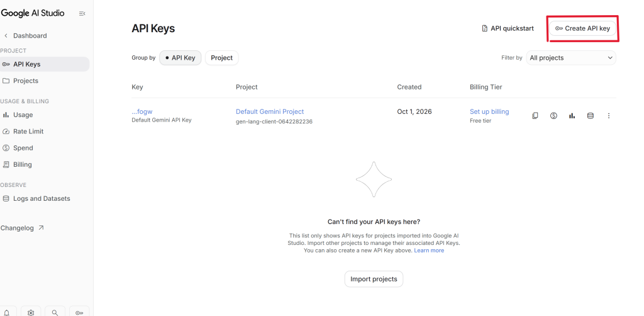Open the three-dot menu in the key row
Image resolution: width=644 pixels, height=316 pixels.
click(609, 116)
